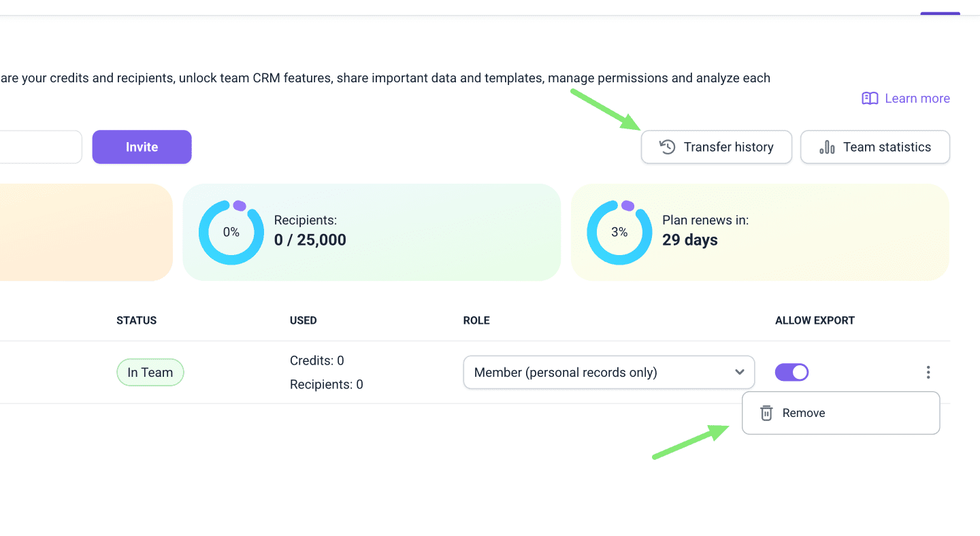
Task: Disable the Allow Export toggle
Action: tap(791, 372)
